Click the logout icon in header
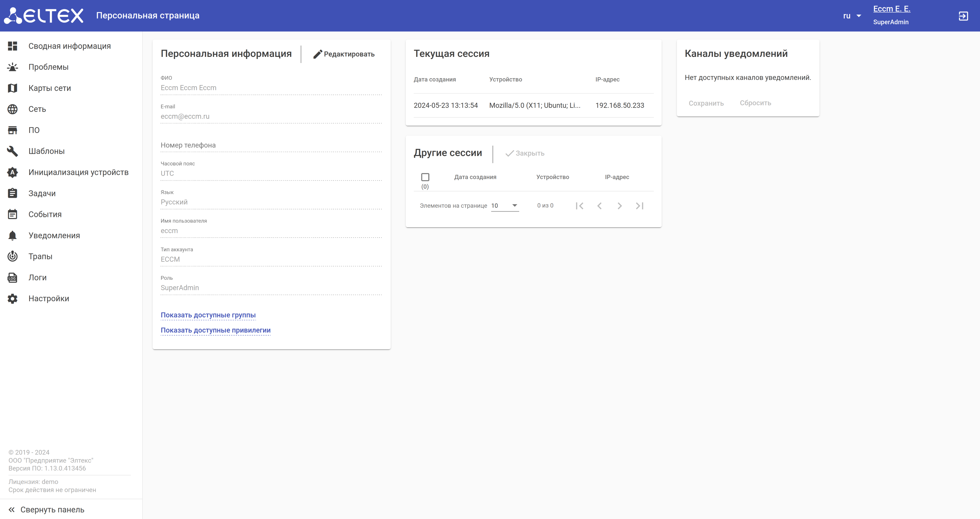This screenshot has width=980, height=519. (x=963, y=16)
